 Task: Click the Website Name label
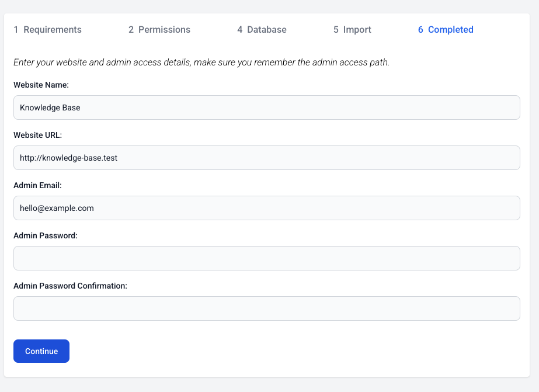pos(41,85)
